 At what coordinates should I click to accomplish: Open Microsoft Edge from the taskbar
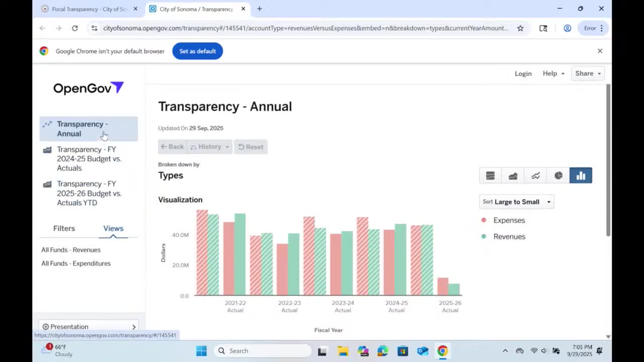click(383, 351)
